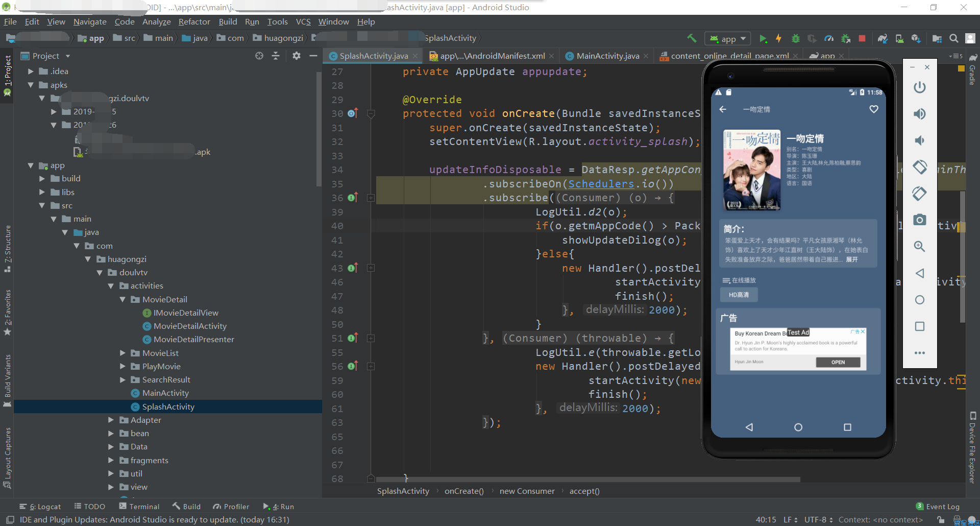Viewport: 980px width, 526px height.
Task: Click the Search Everywhere magnifier icon
Action: pos(953,38)
